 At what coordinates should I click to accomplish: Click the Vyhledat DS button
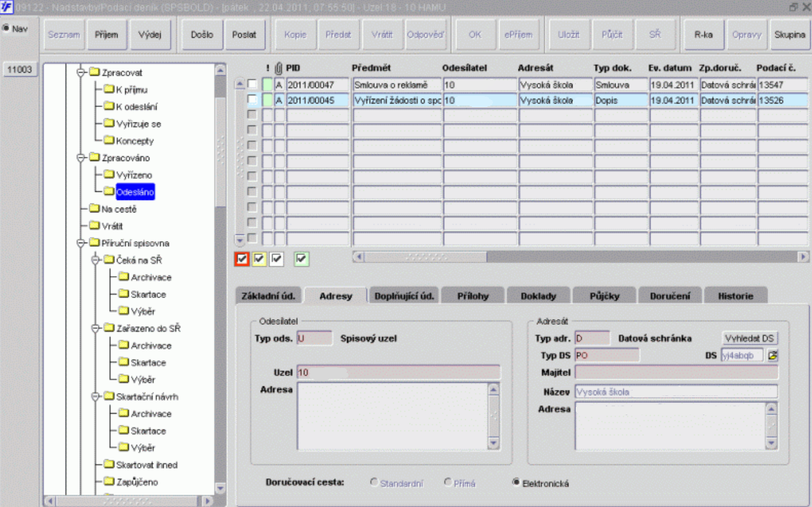[749, 338]
